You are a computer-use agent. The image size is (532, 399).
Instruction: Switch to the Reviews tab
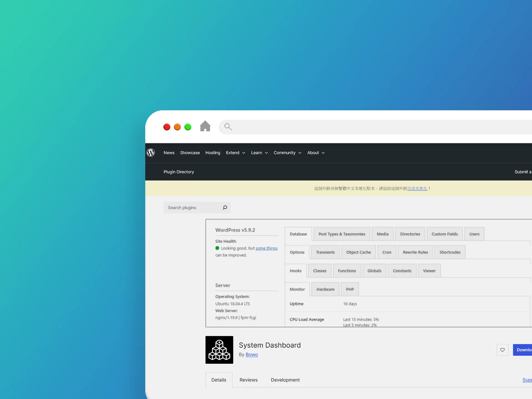[x=249, y=380]
